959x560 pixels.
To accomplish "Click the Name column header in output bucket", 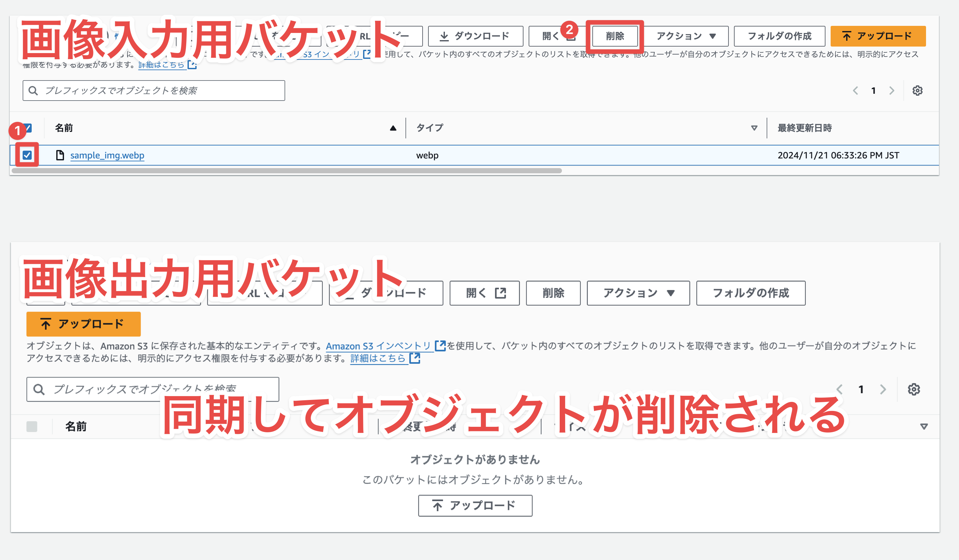I will (x=76, y=426).
